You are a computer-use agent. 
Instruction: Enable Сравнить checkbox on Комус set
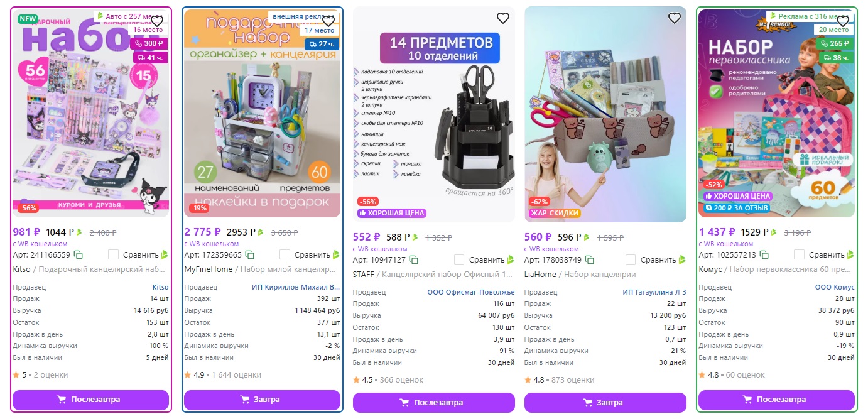click(799, 254)
